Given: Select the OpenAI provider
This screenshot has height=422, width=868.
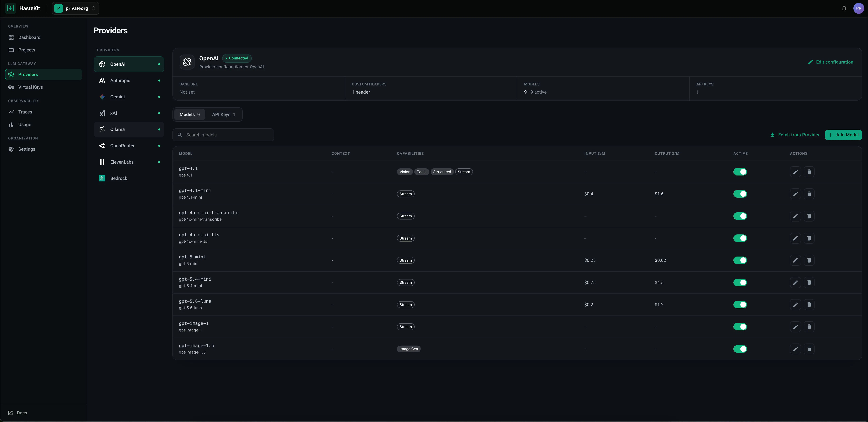Looking at the screenshot, I should pyautogui.click(x=129, y=64).
